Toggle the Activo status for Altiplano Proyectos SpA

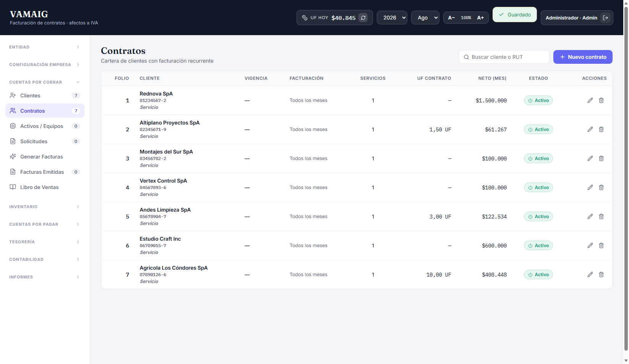[538, 129]
